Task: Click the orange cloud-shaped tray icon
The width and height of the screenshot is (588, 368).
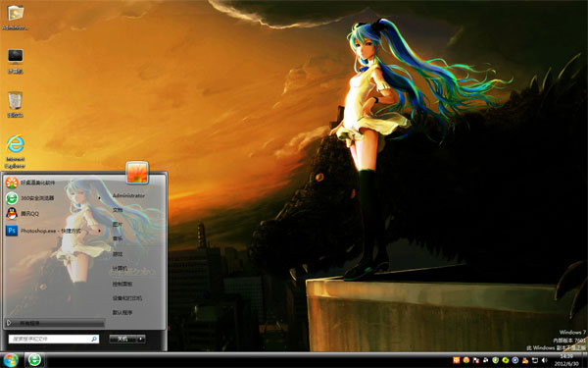Action: [525, 361]
